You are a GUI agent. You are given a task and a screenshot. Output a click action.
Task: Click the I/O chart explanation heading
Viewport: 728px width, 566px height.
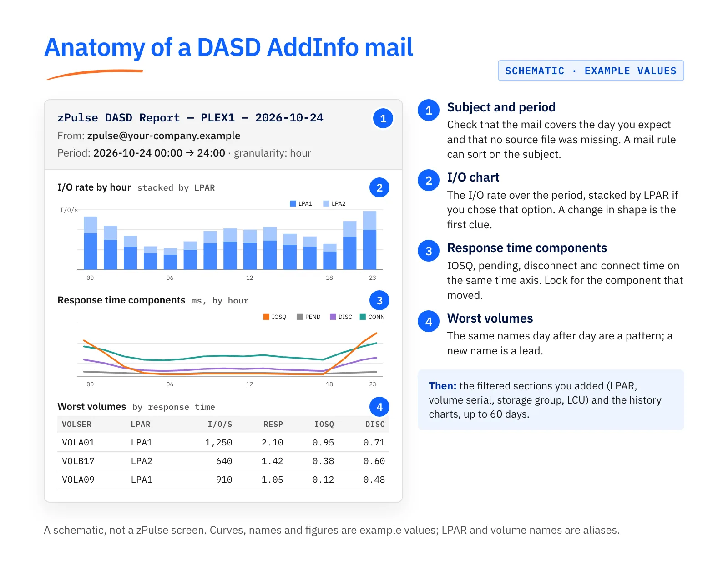tap(473, 177)
